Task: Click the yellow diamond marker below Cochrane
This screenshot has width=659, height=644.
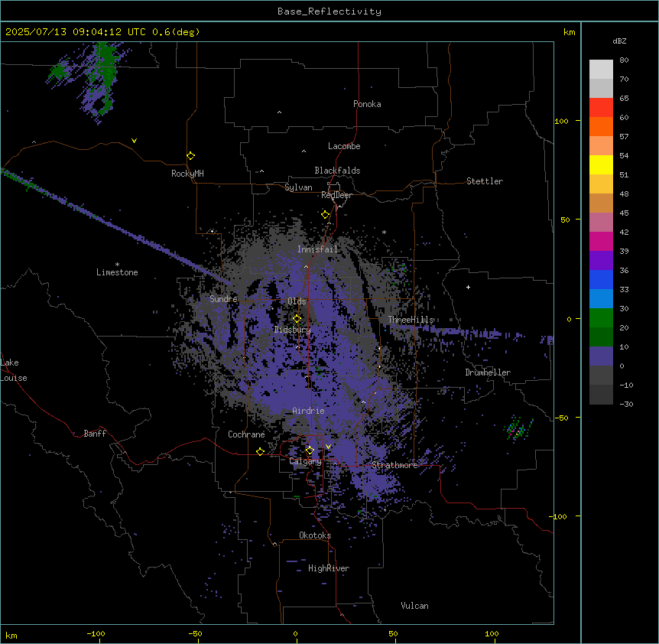Action: (x=260, y=451)
